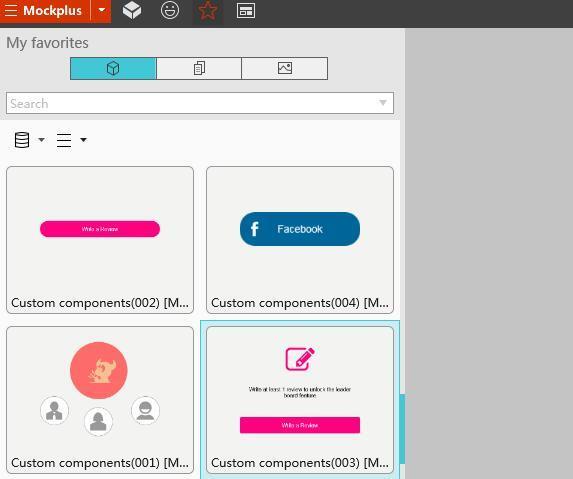
Task: Expand the database source dropdown arrow
Action: [41, 140]
